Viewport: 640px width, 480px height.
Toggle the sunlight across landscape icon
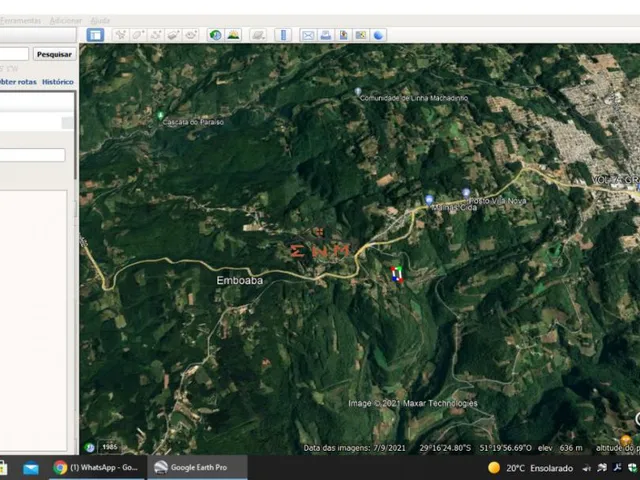[233, 35]
